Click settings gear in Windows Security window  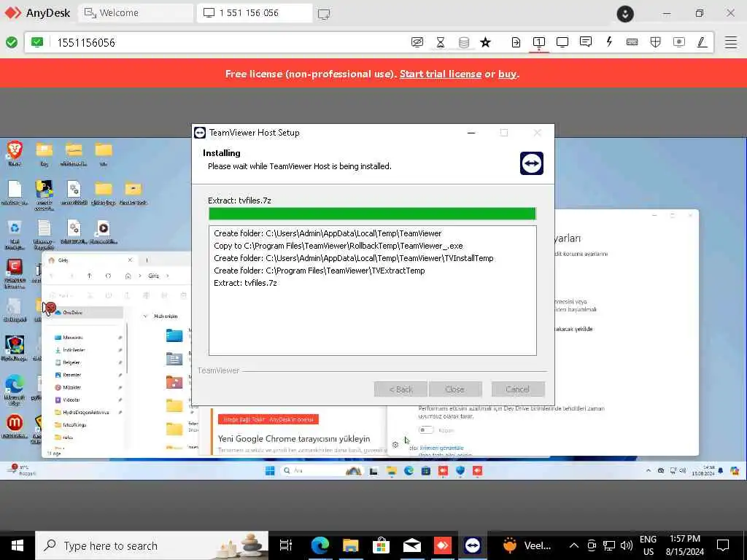[x=395, y=445]
